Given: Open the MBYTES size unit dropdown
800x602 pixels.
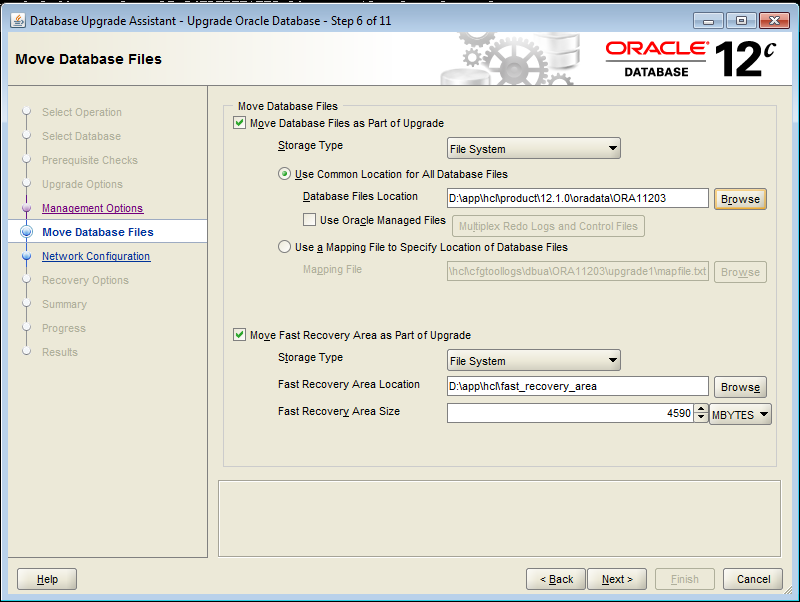Looking at the screenshot, I should point(740,414).
